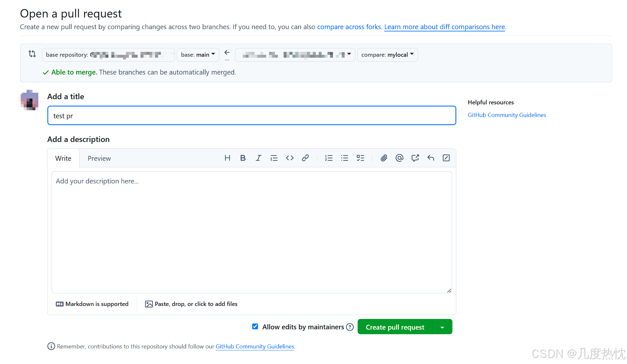The image size is (627, 364).
Task: Open the compare: mylocal branch dropdown
Action: 387,55
